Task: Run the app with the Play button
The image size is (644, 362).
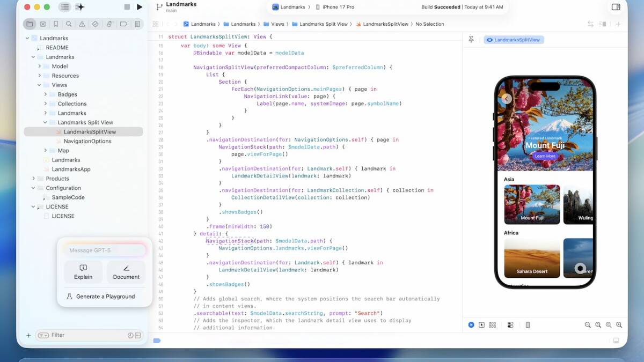Action: tap(140, 7)
